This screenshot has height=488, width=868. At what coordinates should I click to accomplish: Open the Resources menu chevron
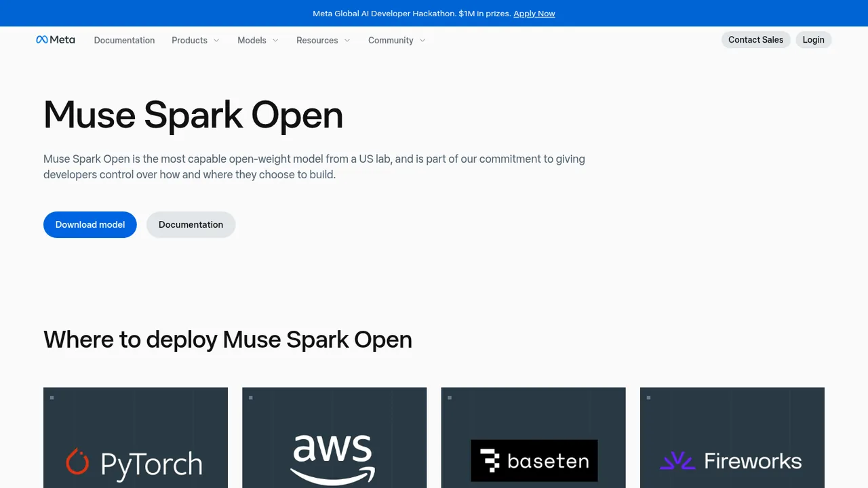point(347,41)
